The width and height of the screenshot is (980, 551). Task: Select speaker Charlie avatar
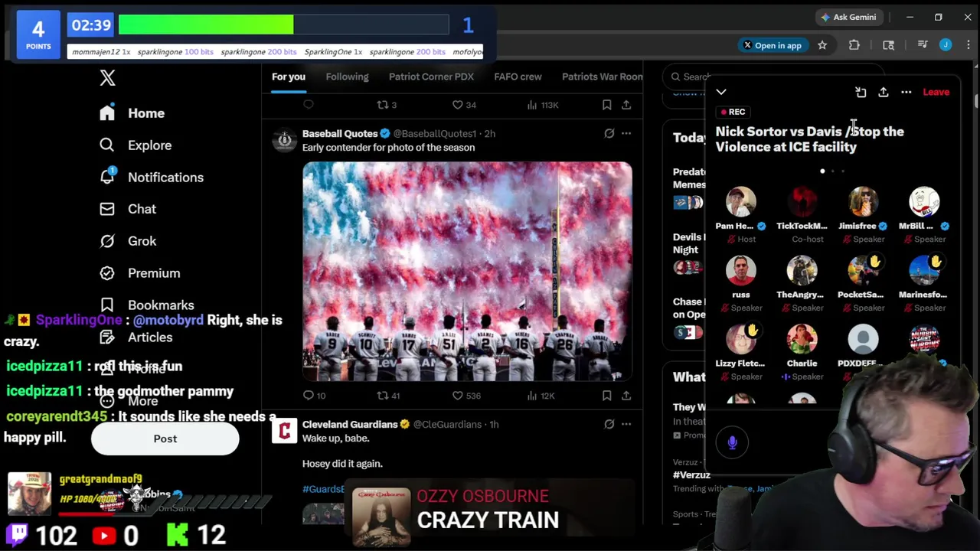[x=802, y=340]
